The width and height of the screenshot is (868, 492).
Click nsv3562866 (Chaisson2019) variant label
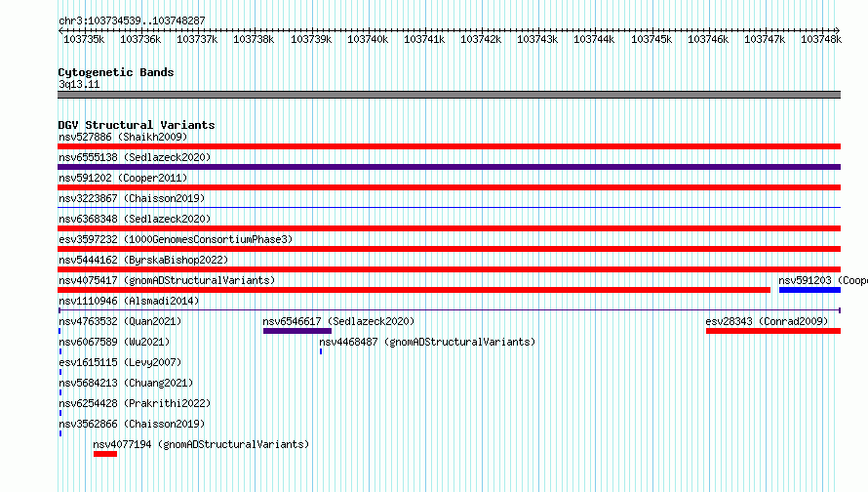coord(132,424)
